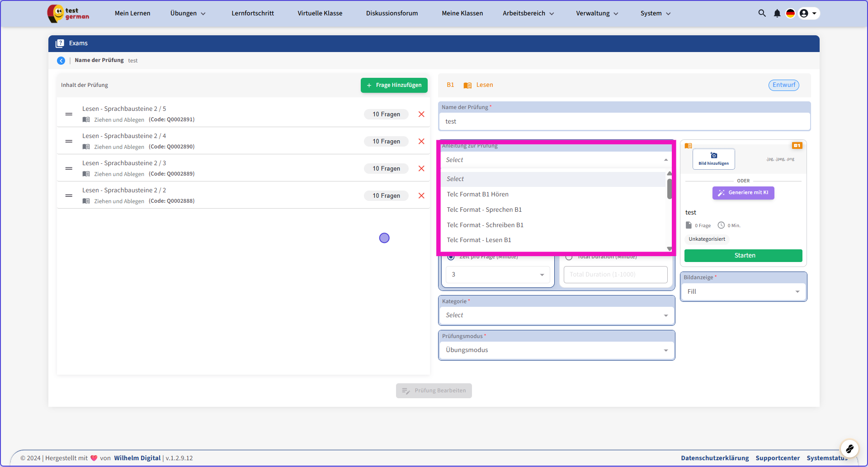Click the blue back arrow icon
This screenshot has width=868, height=467.
point(61,61)
